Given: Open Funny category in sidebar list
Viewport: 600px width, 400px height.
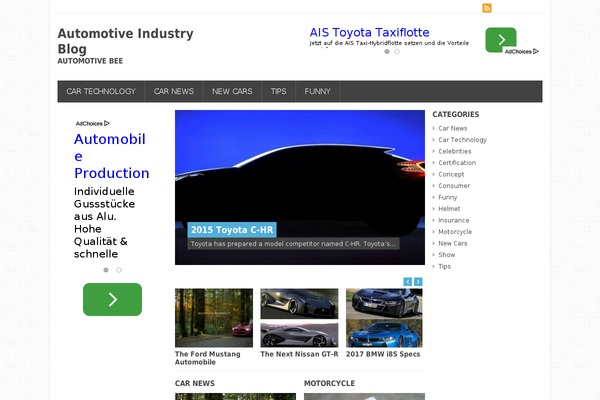Looking at the screenshot, I should click(447, 197).
